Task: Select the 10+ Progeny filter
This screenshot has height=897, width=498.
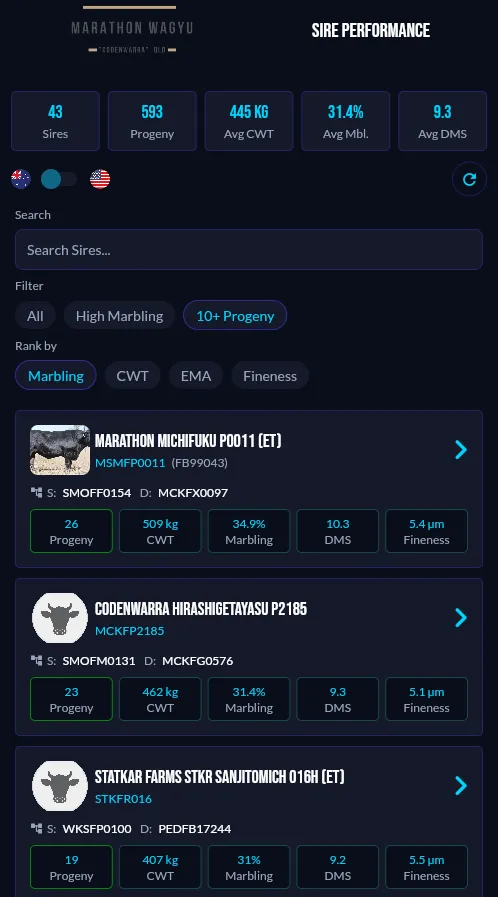Action: click(x=235, y=316)
